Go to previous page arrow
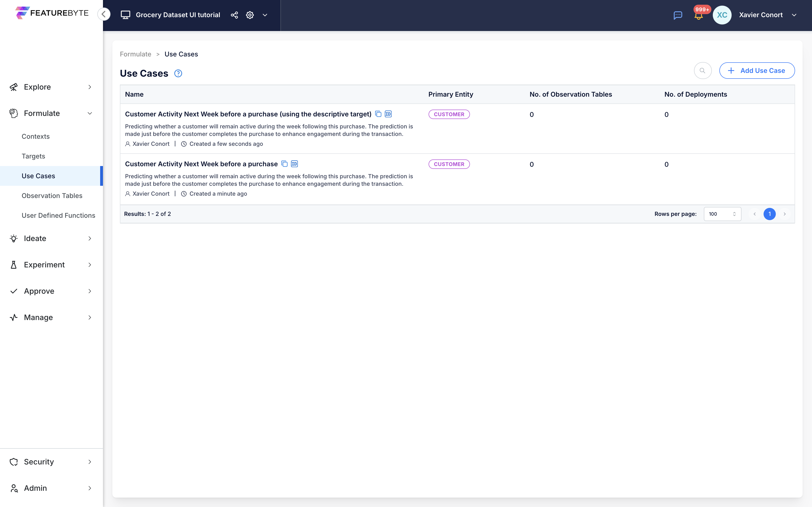Screen dimensions: 812x507 [x=754, y=214]
